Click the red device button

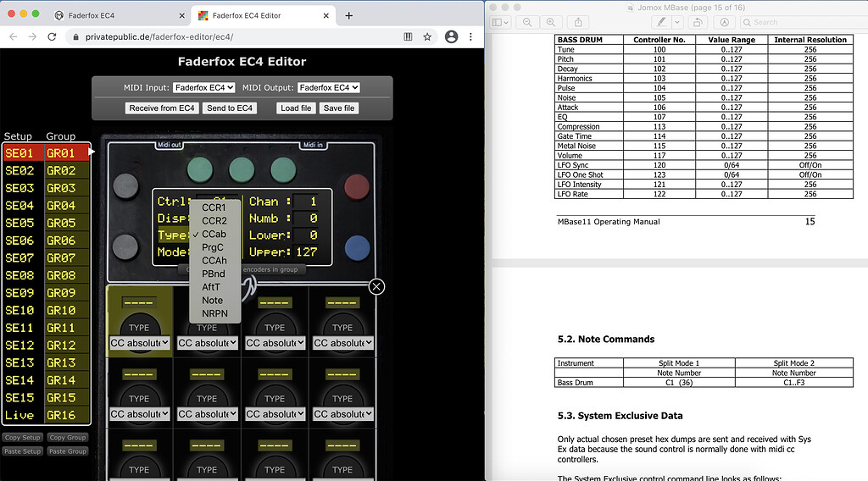coord(357,187)
